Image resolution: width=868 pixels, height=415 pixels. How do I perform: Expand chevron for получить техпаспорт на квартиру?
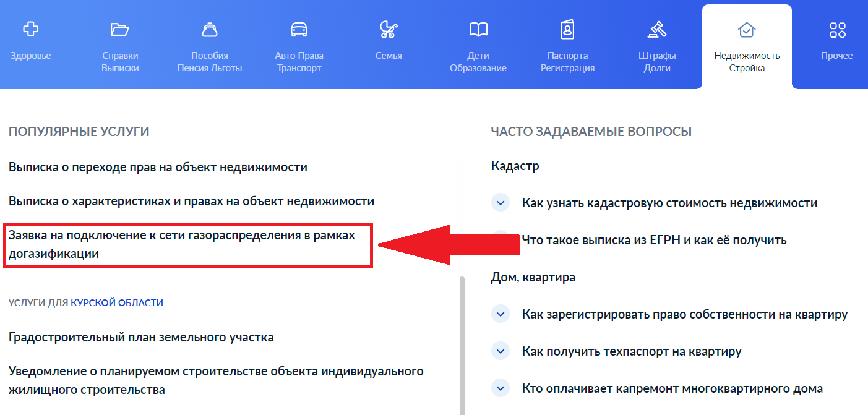(500, 351)
